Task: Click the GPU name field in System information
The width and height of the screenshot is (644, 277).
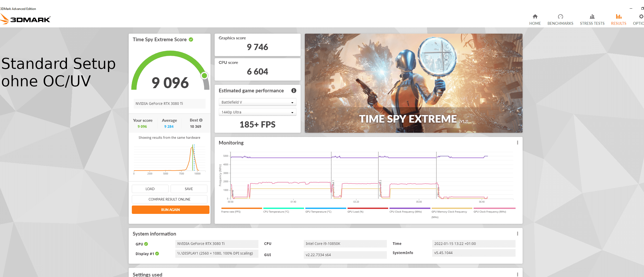Action: [x=217, y=244]
